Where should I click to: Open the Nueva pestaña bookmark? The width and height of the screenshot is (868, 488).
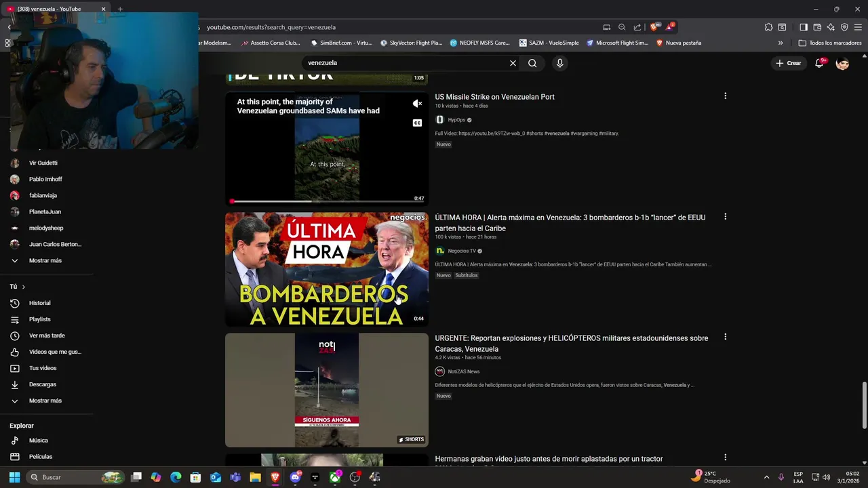(x=679, y=43)
